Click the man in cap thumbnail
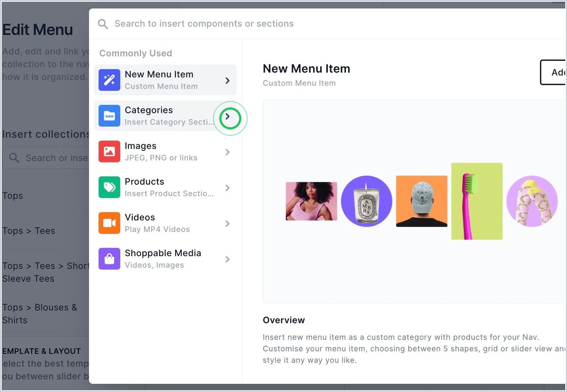 [422, 201]
